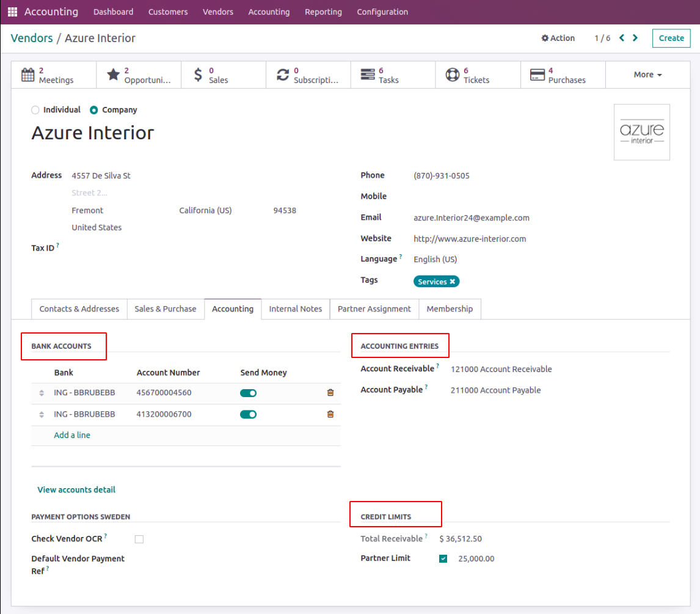
Task: Edit the city field Fremont
Action: pyautogui.click(x=87, y=210)
